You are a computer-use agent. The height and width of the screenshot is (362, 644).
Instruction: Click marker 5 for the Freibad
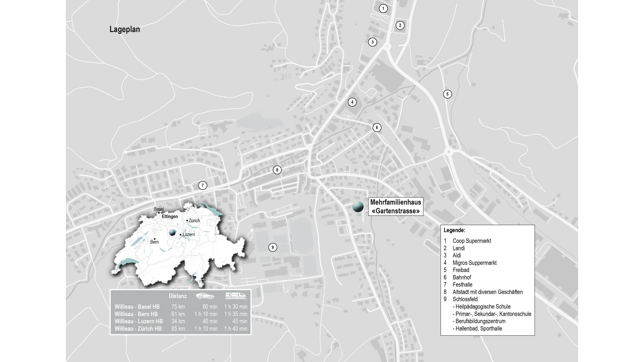click(x=447, y=94)
